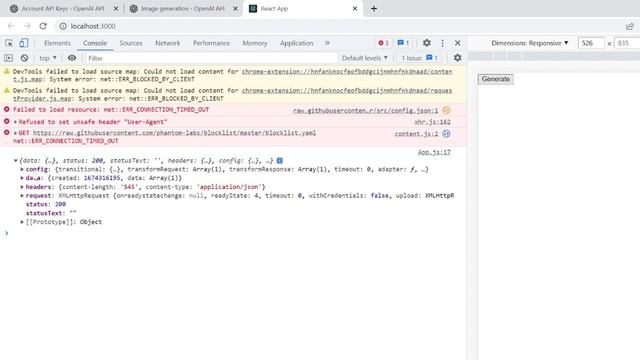Viewport: 640px width, 360px height.
Task: Select the Console panel tab
Action: (95, 43)
